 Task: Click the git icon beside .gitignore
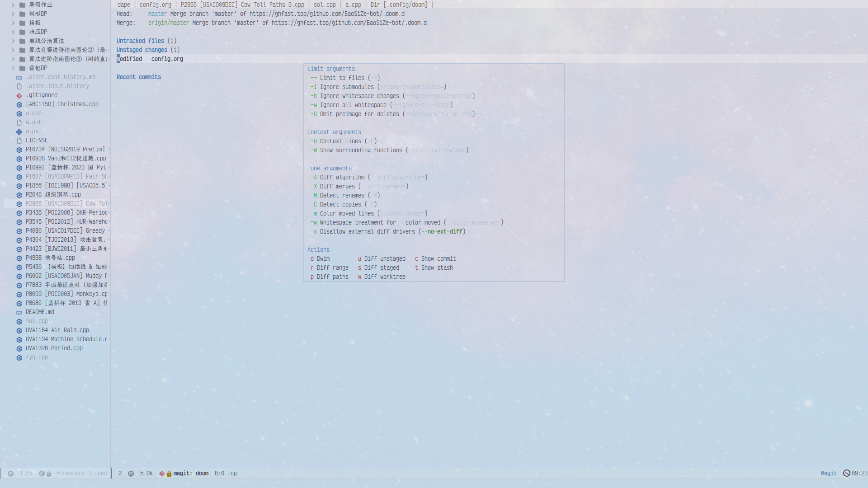point(19,95)
